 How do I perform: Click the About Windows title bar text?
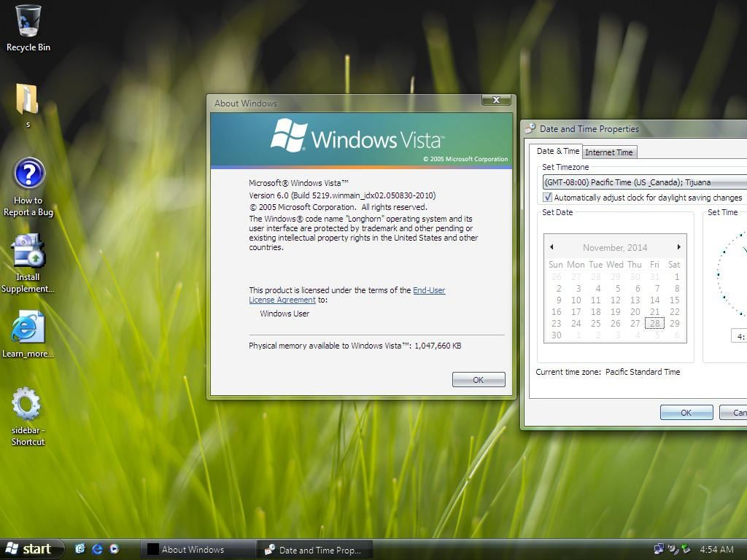[x=245, y=103]
